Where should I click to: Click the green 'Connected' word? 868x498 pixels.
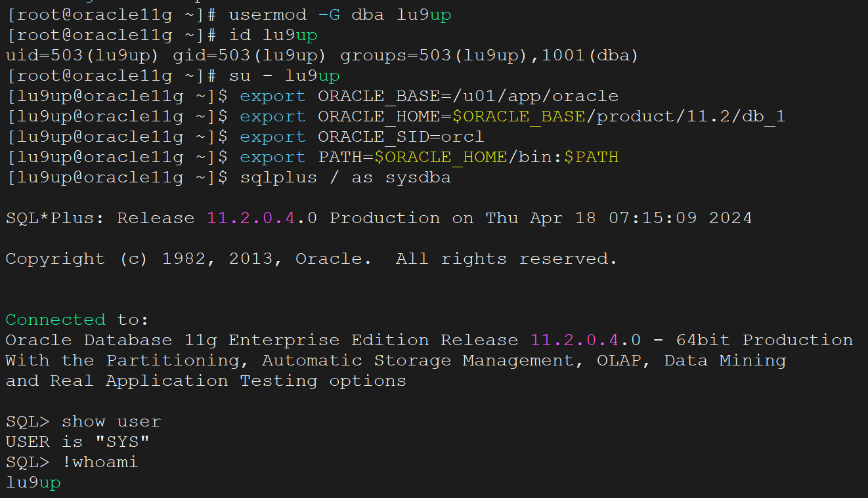(x=55, y=320)
